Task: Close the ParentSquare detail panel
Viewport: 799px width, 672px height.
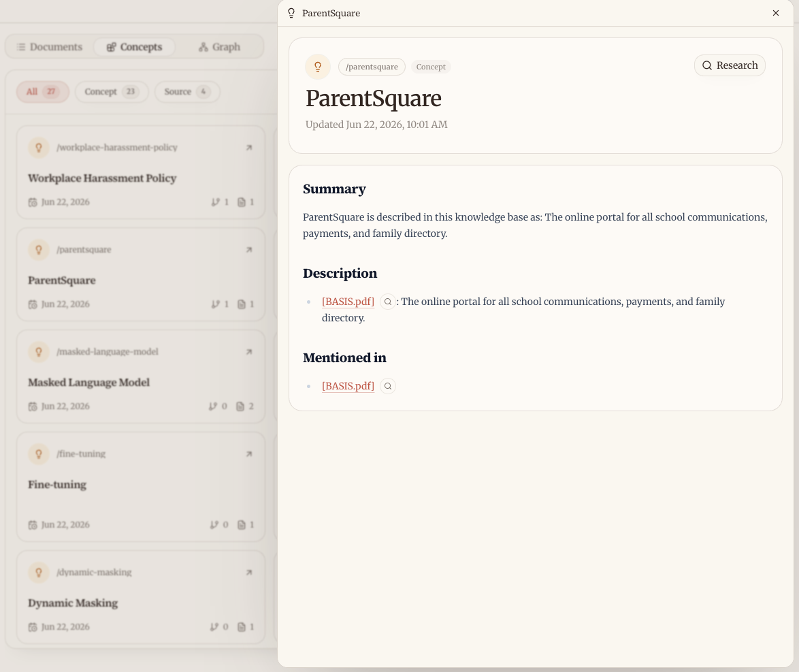Action: point(776,13)
